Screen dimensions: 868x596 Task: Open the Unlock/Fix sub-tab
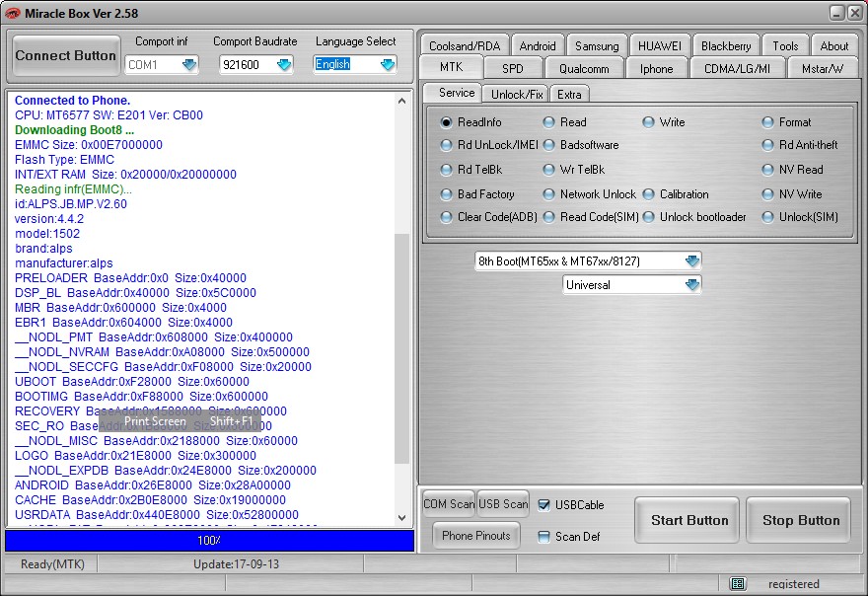[x=517, y=95]
